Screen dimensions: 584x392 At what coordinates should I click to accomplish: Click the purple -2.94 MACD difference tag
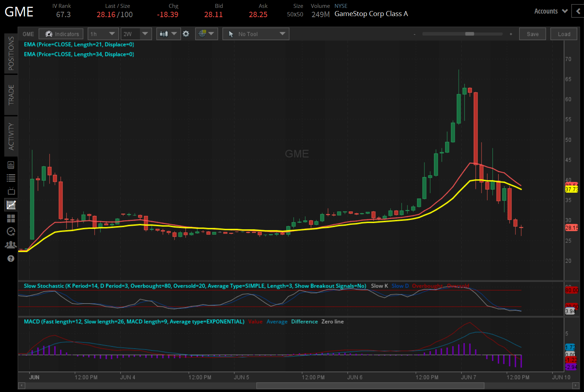tap(571, 367)
